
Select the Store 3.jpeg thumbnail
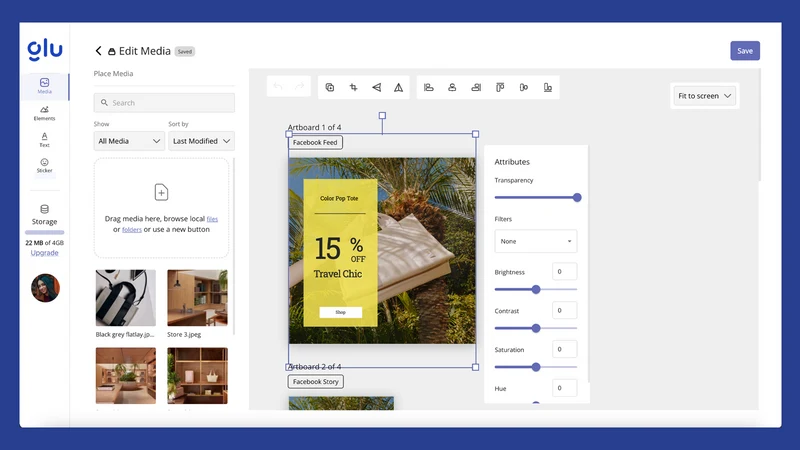coord(197,298)
